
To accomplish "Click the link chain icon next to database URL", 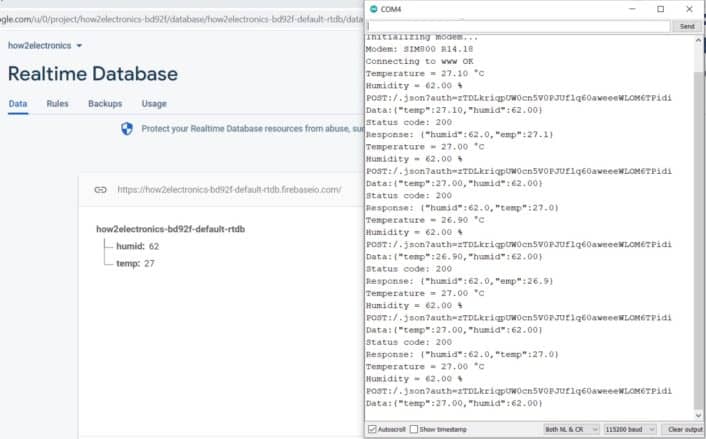I will click(x=100, y=190).
